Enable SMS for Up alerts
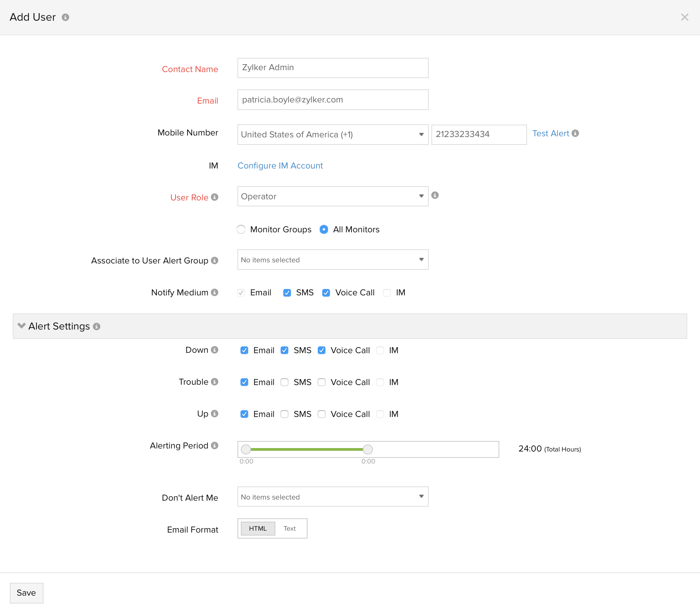This screenshot has height=608, width=700. click(284, 414)
